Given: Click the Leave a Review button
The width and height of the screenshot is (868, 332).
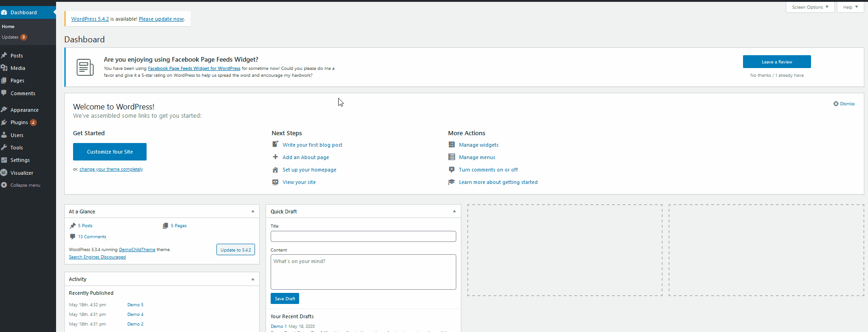Looking at the screenshot, I should [777, 62].
